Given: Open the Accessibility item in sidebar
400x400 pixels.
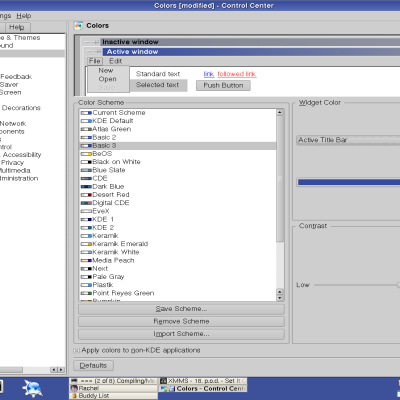Looking at the screenshot, I should coord(22,155).
